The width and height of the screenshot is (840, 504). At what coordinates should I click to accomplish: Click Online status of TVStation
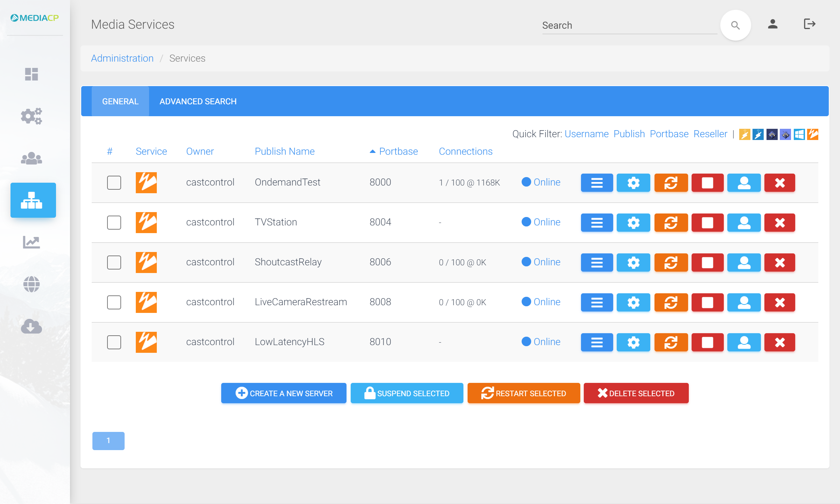point(541,222)
